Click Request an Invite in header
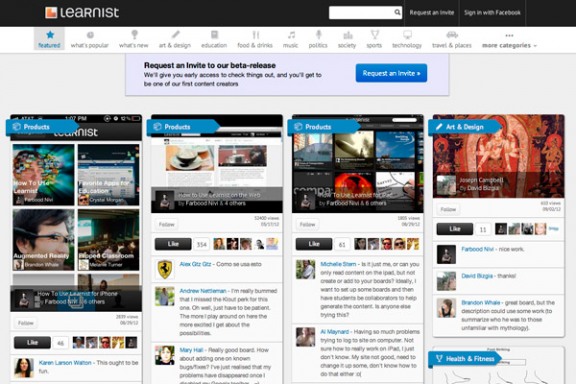This screenshot has width=576, height=384. [x=432, y=12]
